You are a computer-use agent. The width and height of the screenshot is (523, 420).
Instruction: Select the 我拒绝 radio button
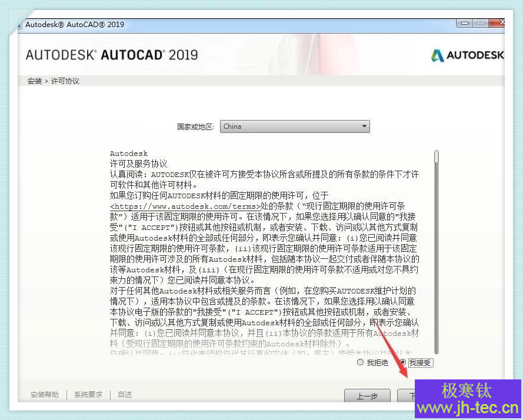[x=360, y=362]
